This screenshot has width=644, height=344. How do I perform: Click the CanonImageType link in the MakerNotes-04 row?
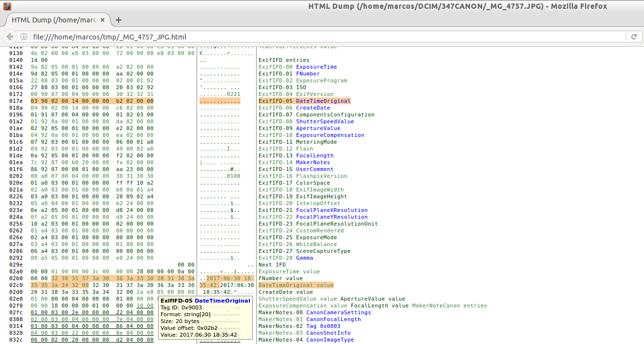[330, 340]
